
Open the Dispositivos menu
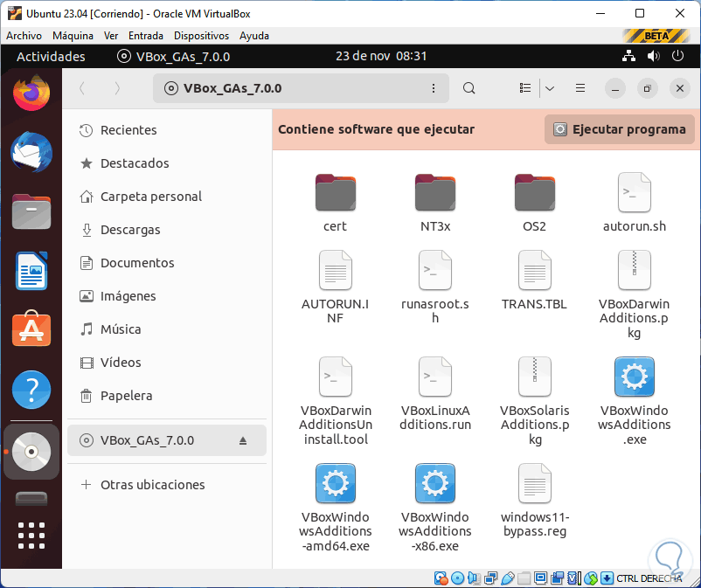point(201,36)
